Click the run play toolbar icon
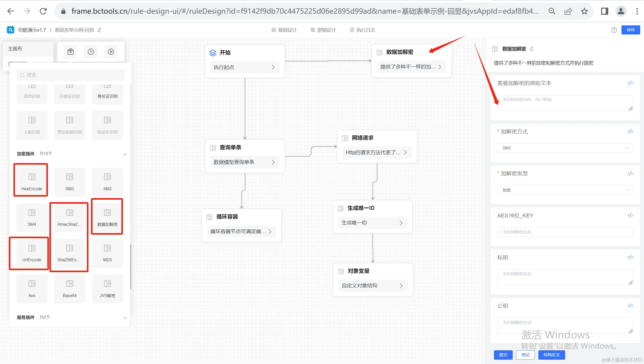 [111, 52]
